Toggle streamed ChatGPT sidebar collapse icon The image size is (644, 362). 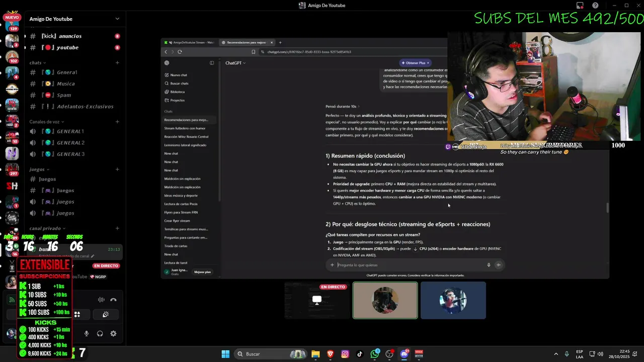(212, 63)
